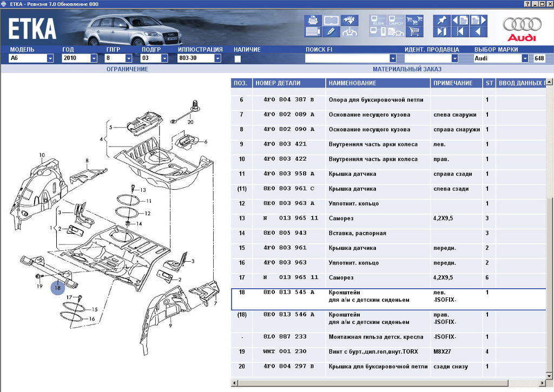Click the DEPOT icon
Viewport: 554px width, 392px height.
pyautogui.click(x=396, y=20)
